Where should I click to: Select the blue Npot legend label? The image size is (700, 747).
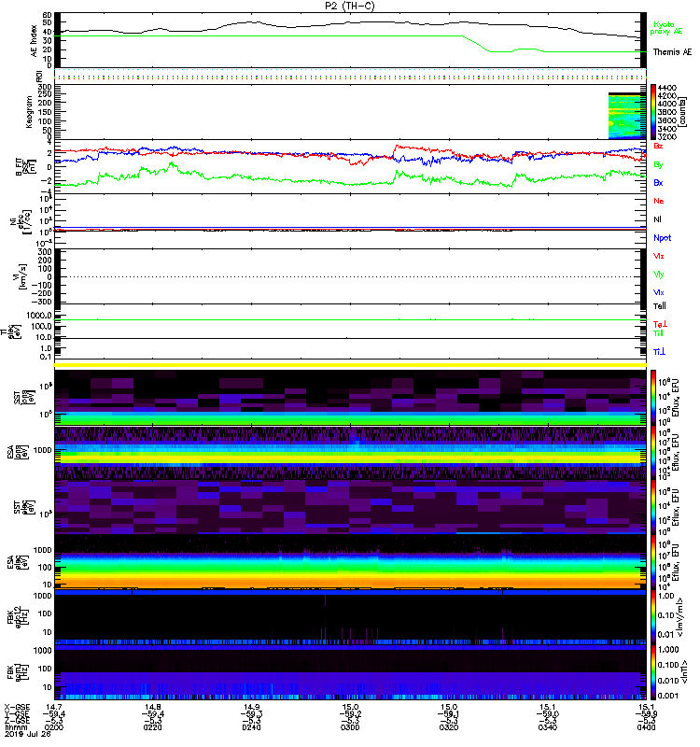click(663, 238)
